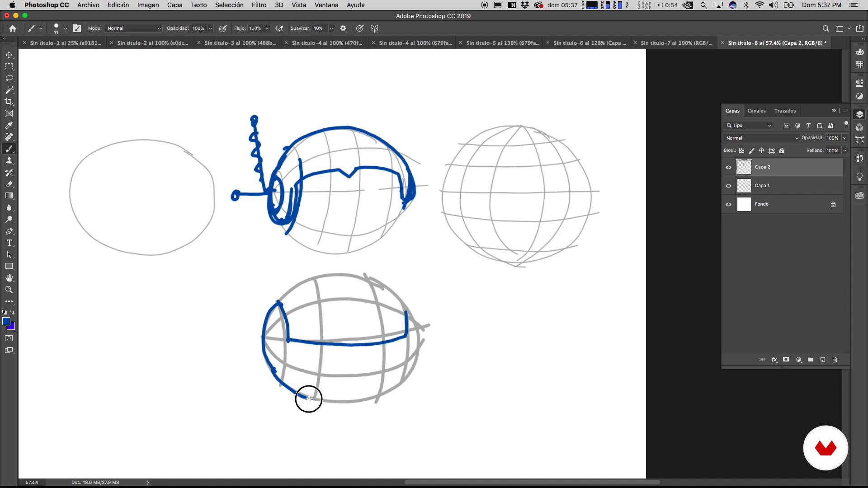Select the Type tool
This screenshot has width=868, height=488.
click(x=9, y=243)
